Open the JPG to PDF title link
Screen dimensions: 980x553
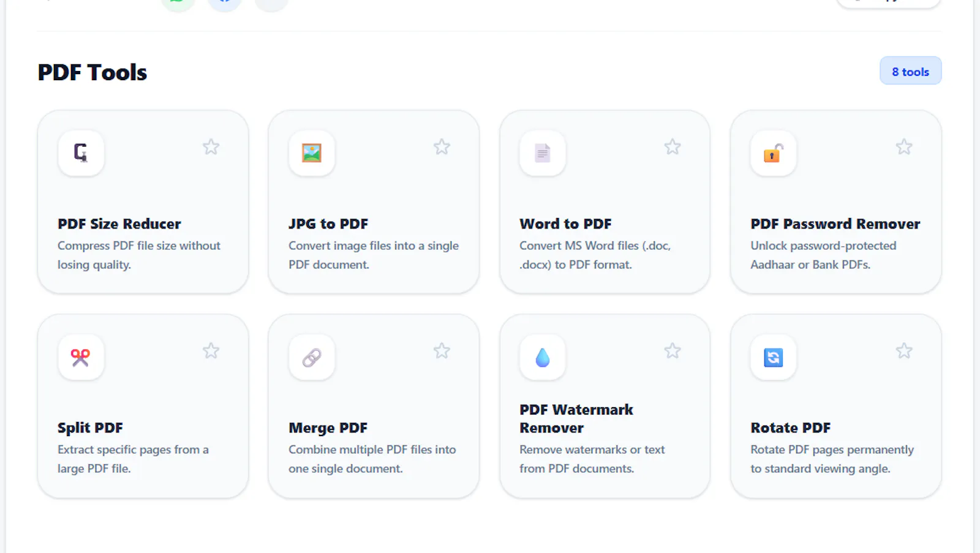(x=328, y=224)
